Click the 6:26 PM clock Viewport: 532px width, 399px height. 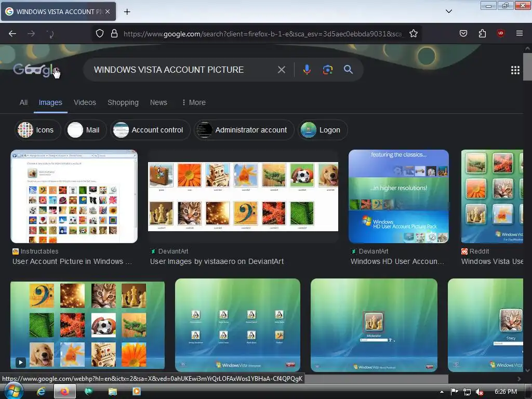(506, 392)
